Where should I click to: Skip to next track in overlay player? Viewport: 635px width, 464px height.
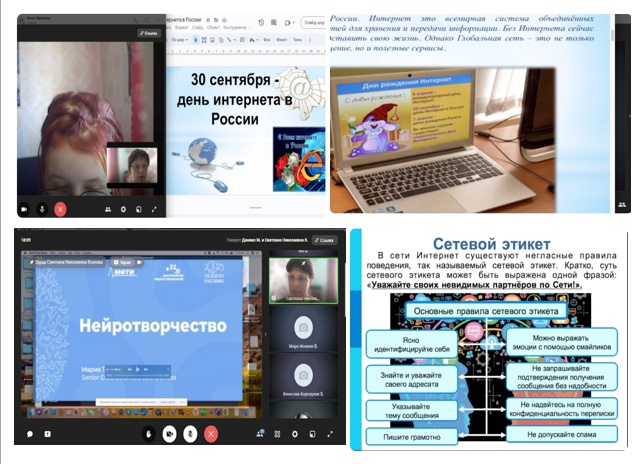(146, 369)
